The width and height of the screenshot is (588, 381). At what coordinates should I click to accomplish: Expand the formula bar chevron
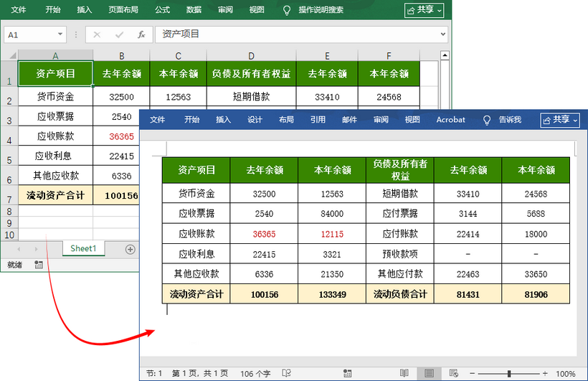coord(443,34)
